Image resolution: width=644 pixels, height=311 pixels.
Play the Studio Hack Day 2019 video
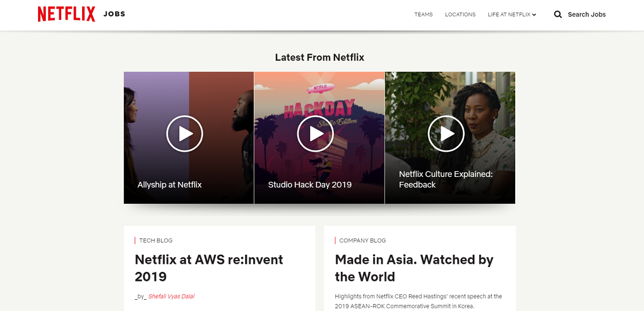click(x=315, y=134)
